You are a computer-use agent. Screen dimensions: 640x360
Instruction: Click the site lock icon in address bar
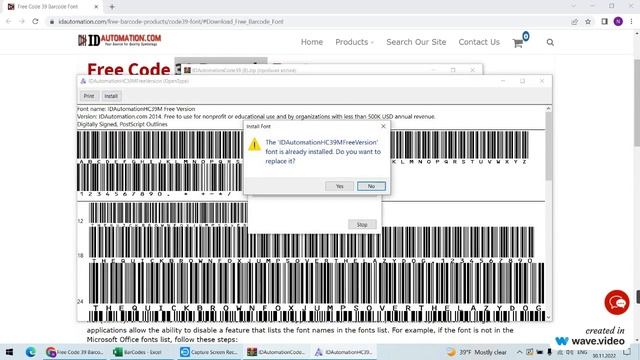click(x=52, y=22)
